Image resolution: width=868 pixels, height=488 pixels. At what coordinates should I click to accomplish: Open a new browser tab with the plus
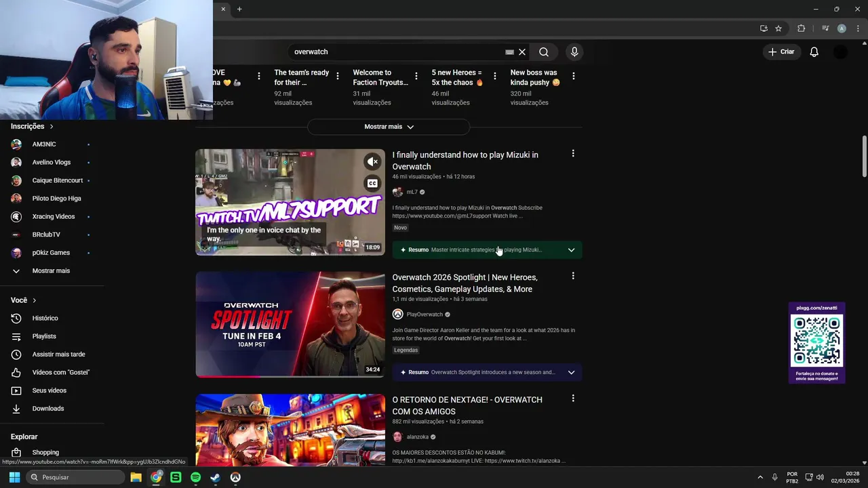coord(239,9)
